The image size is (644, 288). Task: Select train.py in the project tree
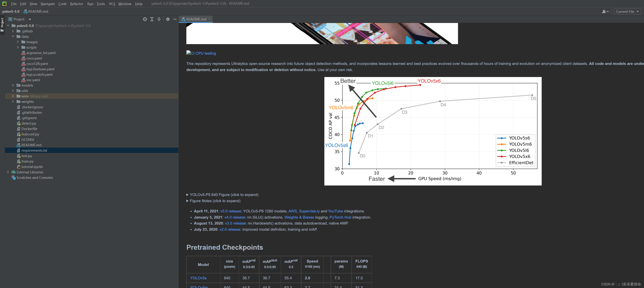pos(27,161)
